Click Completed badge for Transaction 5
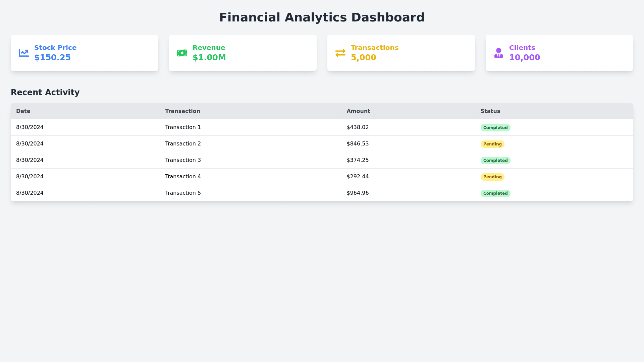The width and height of the screenshot is (644, 362). 495,193
